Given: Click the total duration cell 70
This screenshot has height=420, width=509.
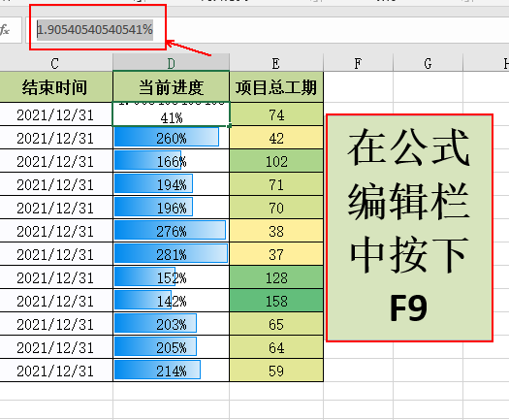Looking at the screenshot, I should coord(276,208).
